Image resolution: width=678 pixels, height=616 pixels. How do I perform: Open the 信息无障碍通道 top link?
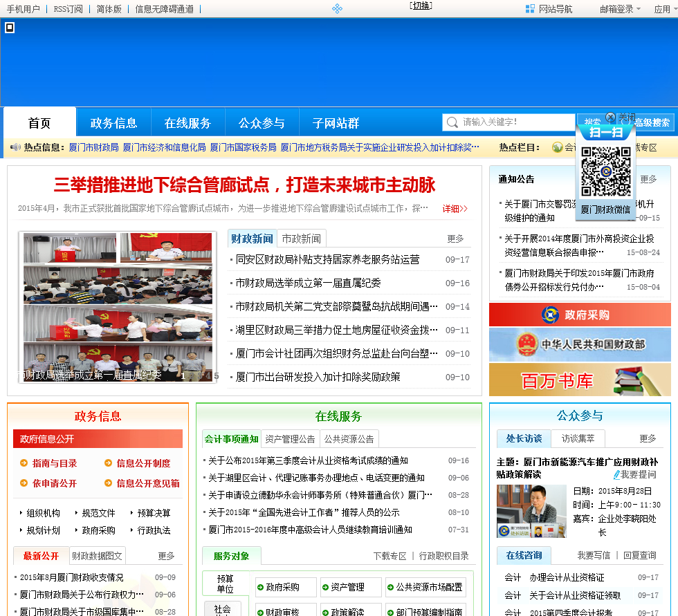pos(165,9)
